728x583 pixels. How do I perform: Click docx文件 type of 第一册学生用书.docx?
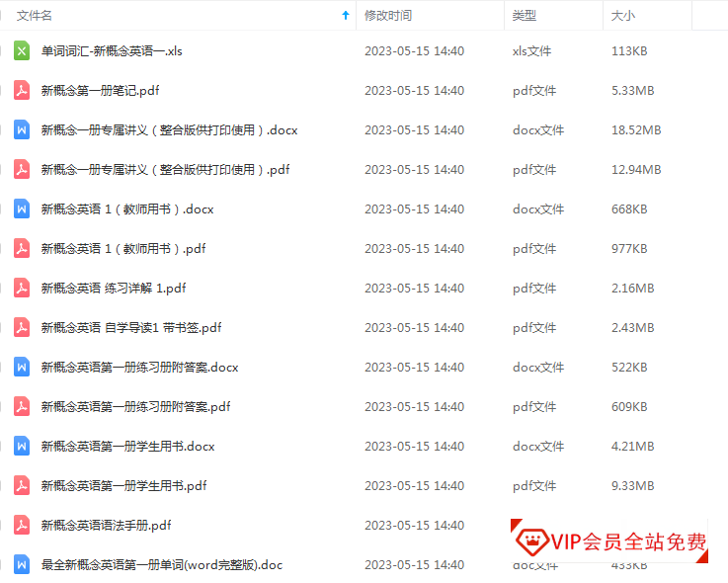pyautogui.click(x=538, y=446)
